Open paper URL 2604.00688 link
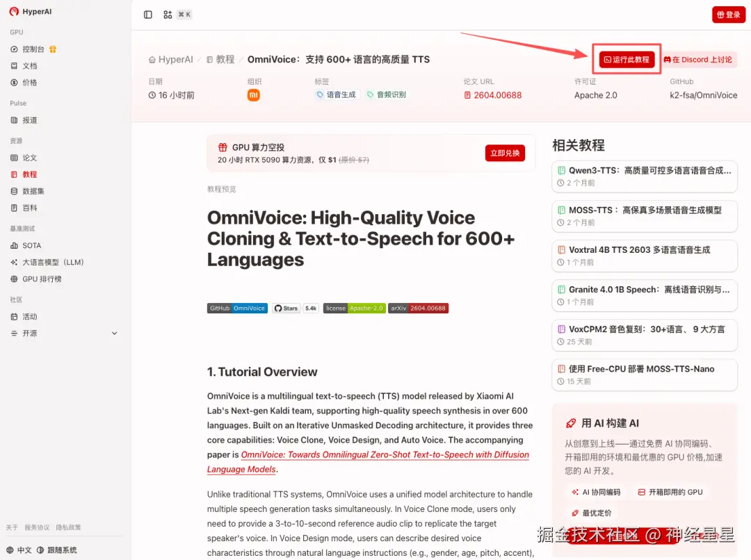Image resolution: width=751 pixels, height=560 pixels. tap(493, 95)
